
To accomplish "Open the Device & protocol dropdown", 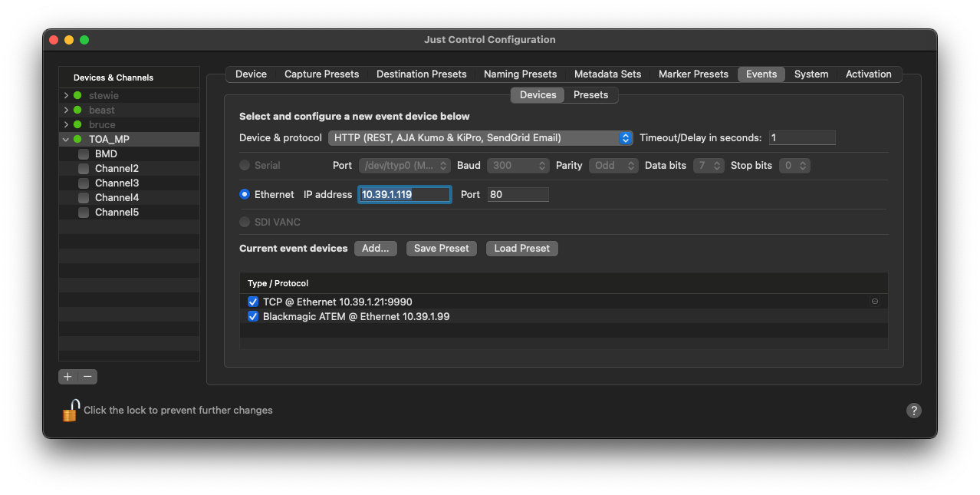I will tap(481, 138).
